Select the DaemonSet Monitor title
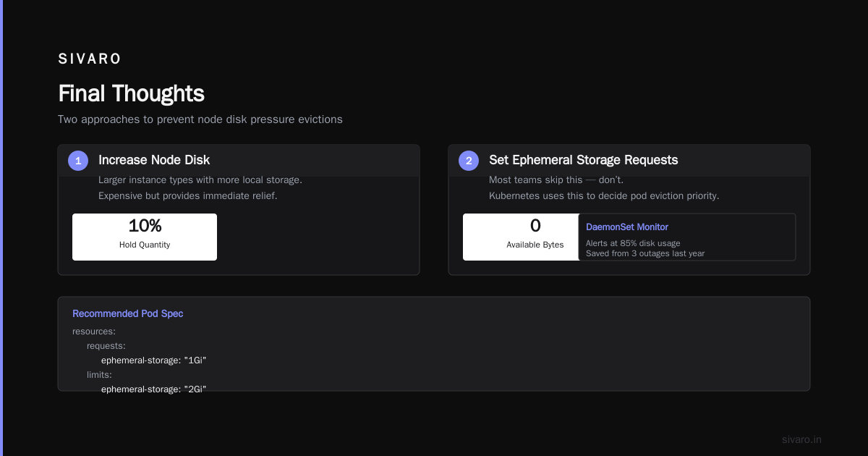The height and width of the screenshot is (456, 868). click(x=627, y=227)
